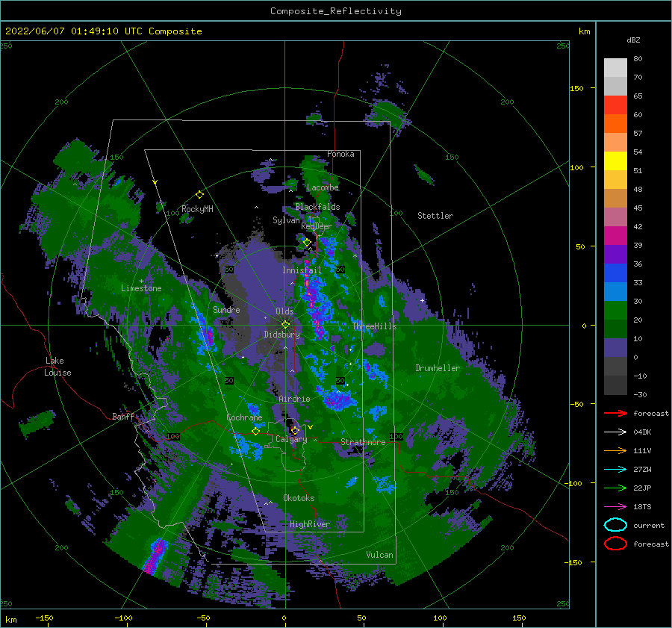Click the green 22JP arrow icon

615,488
